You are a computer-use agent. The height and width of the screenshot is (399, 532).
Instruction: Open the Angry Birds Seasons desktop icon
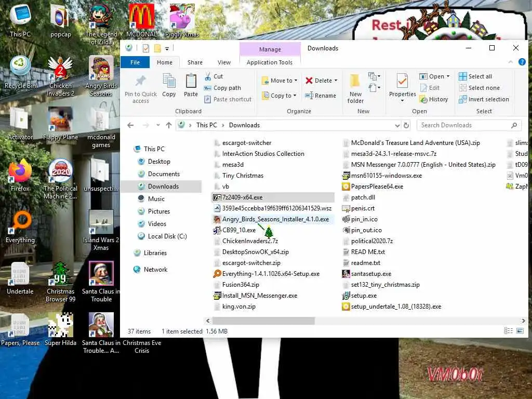click(101, 76)
